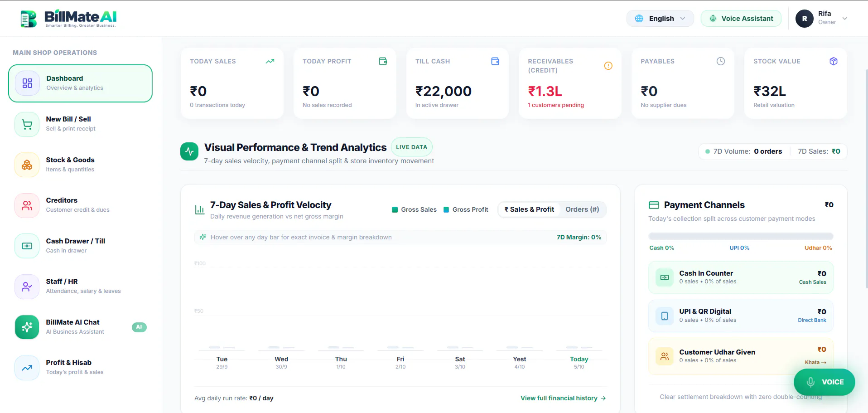Open the BillMate AI Chat sparkle icon

(27, 327)
